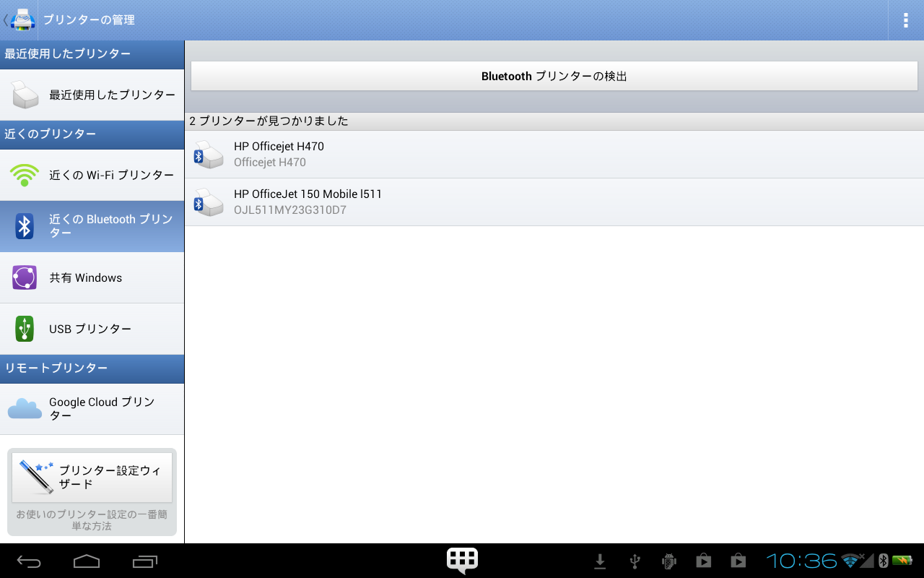Open 最近使用したプリンター list item
Viewport: 924px width, 578px height.
[x=92, y=95]
